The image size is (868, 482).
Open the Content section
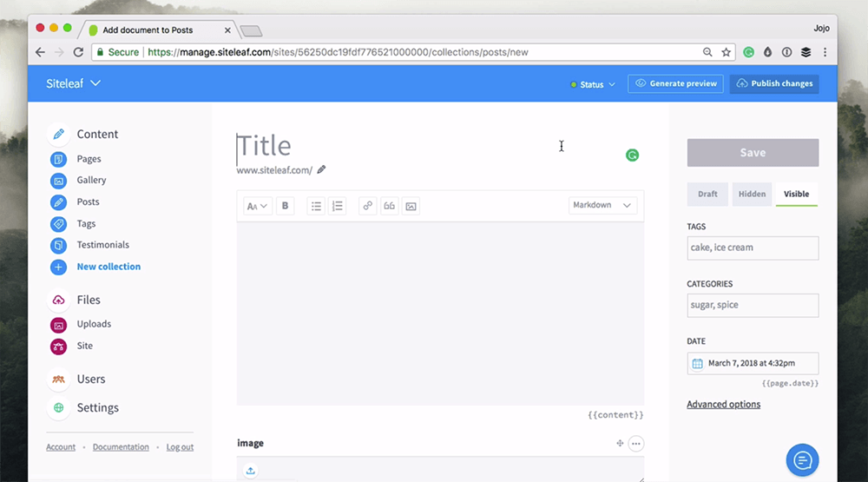[x=97, y=134]
